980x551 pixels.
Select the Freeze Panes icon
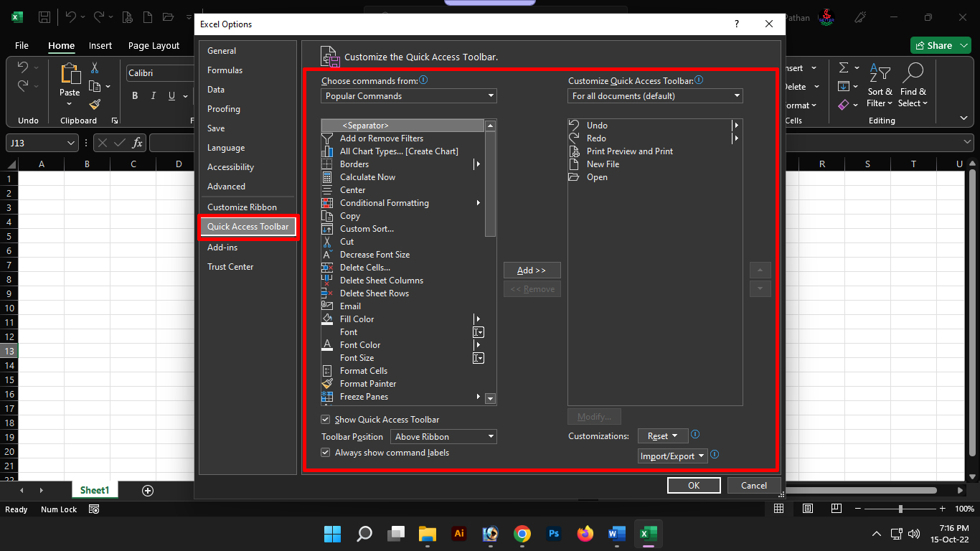(x=327, y=397)
